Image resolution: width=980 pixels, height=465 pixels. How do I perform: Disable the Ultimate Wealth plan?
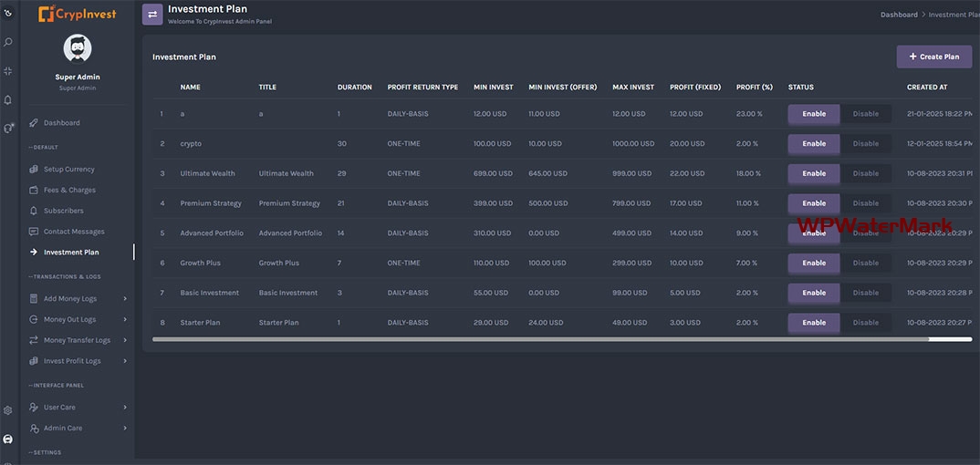coord(865,173)
